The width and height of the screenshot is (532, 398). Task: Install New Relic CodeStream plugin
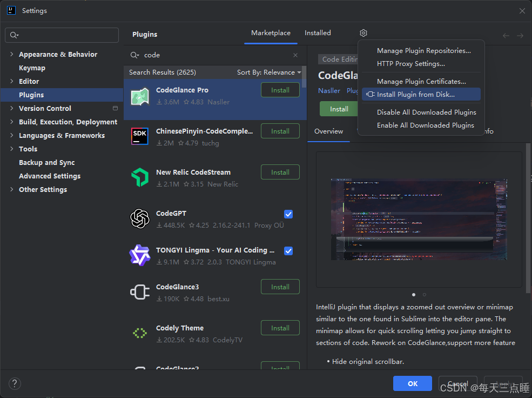click(x=280, y=172)
